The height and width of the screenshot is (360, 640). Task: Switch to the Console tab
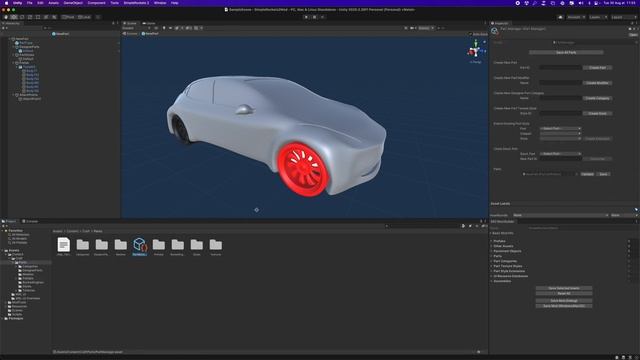(x=30, y=221)
